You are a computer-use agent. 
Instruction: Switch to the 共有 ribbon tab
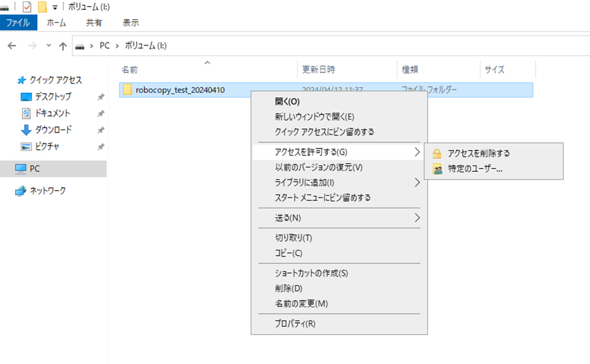coord(94,23)
